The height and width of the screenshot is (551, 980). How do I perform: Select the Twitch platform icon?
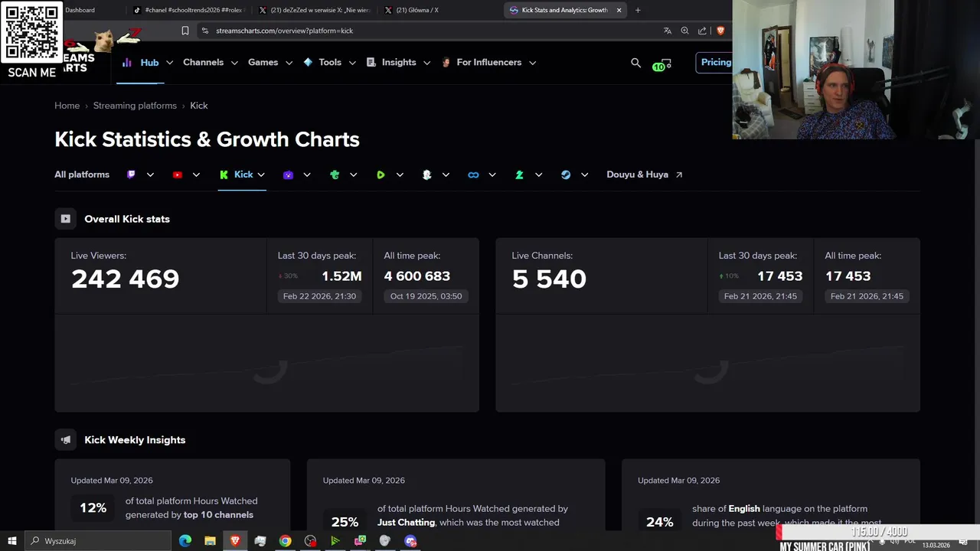(x=132, y=174)
